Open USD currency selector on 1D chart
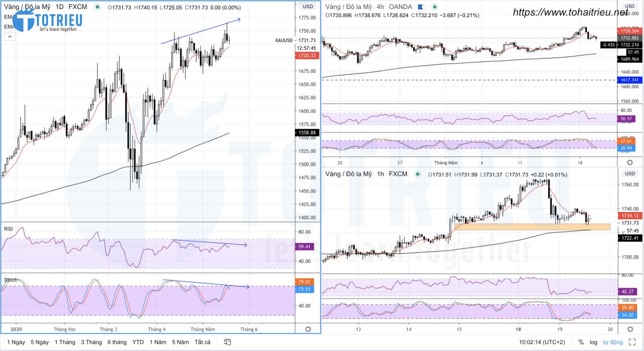This screenshot has height=351, width=644. click(x=308, y=6)
